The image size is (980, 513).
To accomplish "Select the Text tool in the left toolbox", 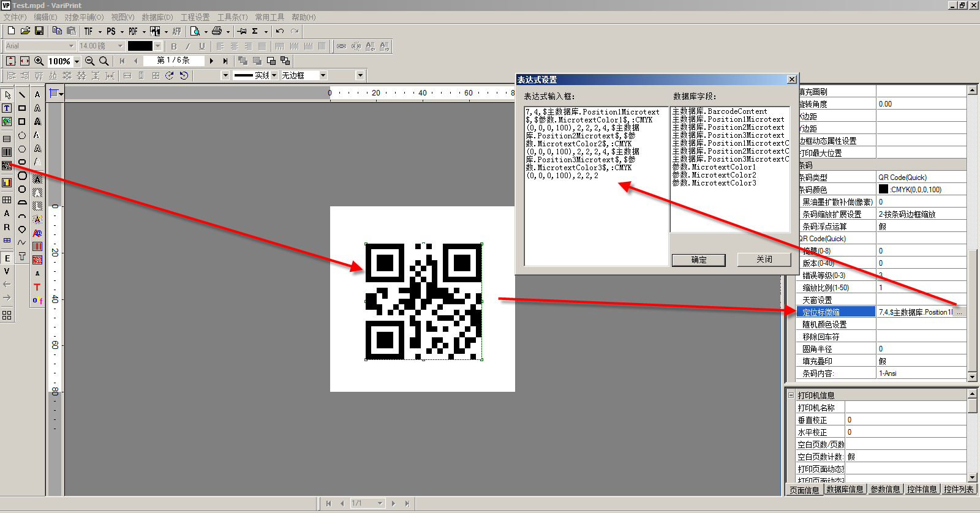I will click(7, 108).
